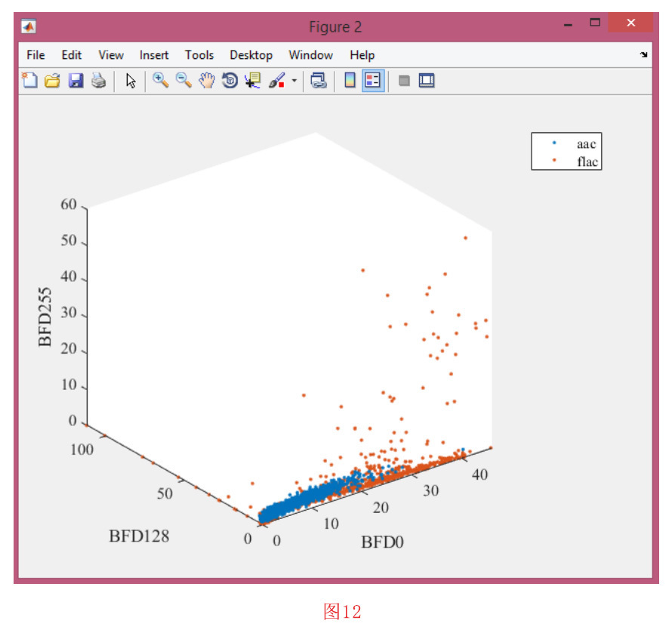This screenshot has width=672, height=633.
Task: Select the Brush data tool
Action: [276, 80]
